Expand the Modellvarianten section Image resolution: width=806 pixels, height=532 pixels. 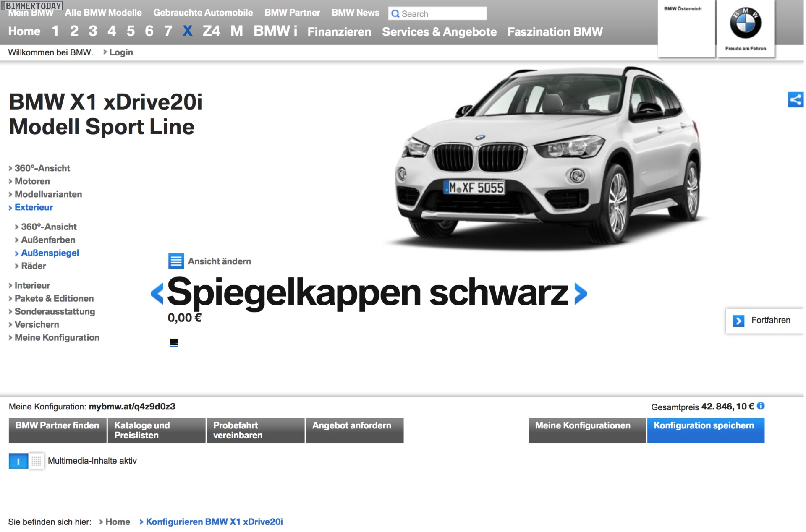(x=48, y=194)
